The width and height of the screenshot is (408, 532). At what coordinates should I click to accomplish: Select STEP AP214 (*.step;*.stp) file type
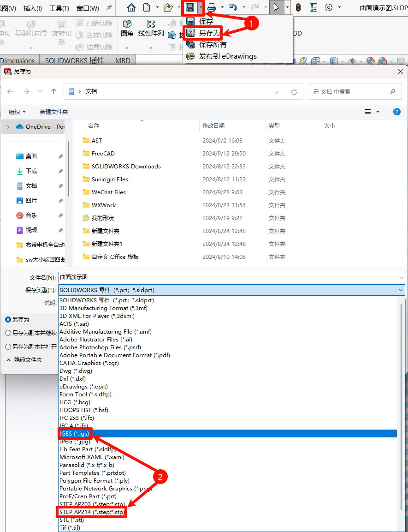point(227,512)
